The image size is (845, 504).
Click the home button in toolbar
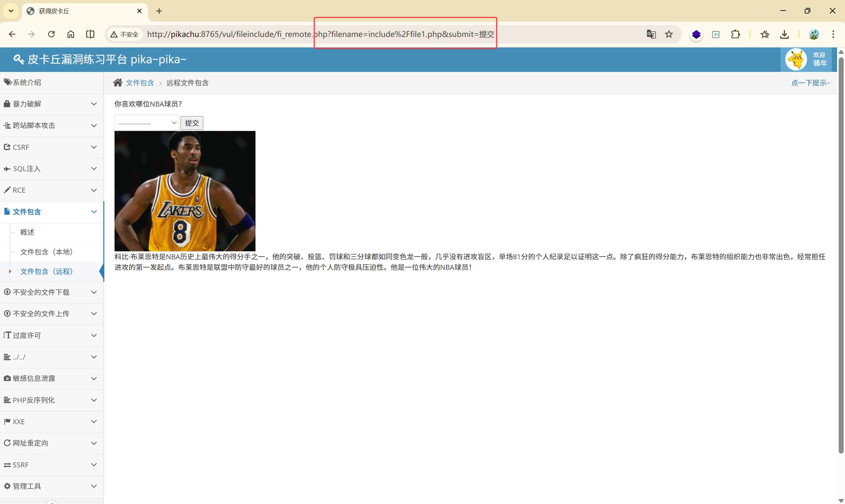(71, 34)
